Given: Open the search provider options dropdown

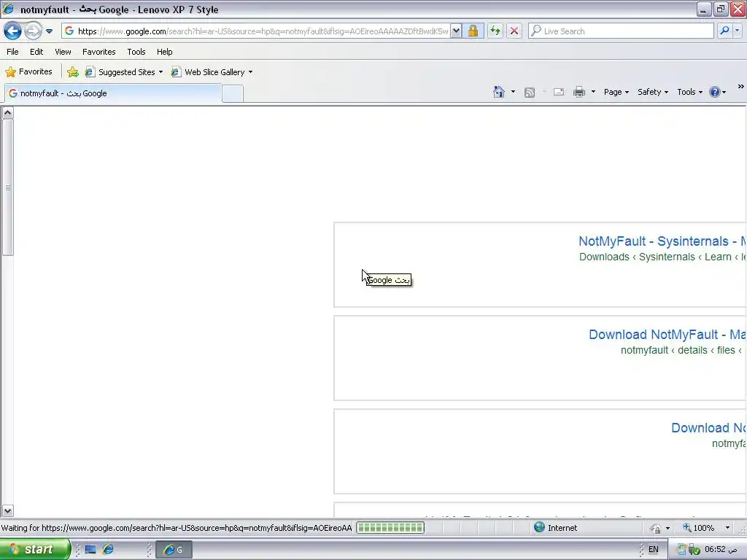Looking at the screenshot, I should click(x=737, y=31).
